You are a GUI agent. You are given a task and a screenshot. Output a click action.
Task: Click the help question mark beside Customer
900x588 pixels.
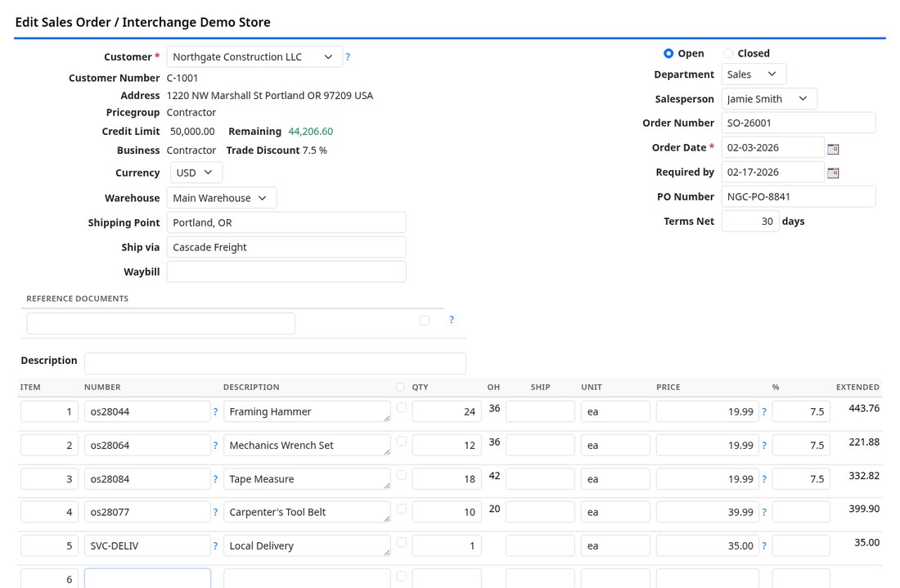pyautogui.click(x=348, y=56)
